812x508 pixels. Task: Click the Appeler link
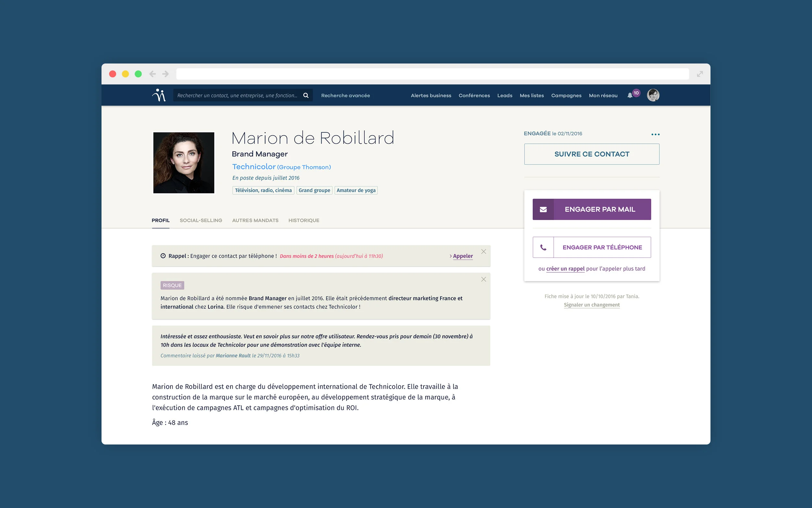click(463, 256)
